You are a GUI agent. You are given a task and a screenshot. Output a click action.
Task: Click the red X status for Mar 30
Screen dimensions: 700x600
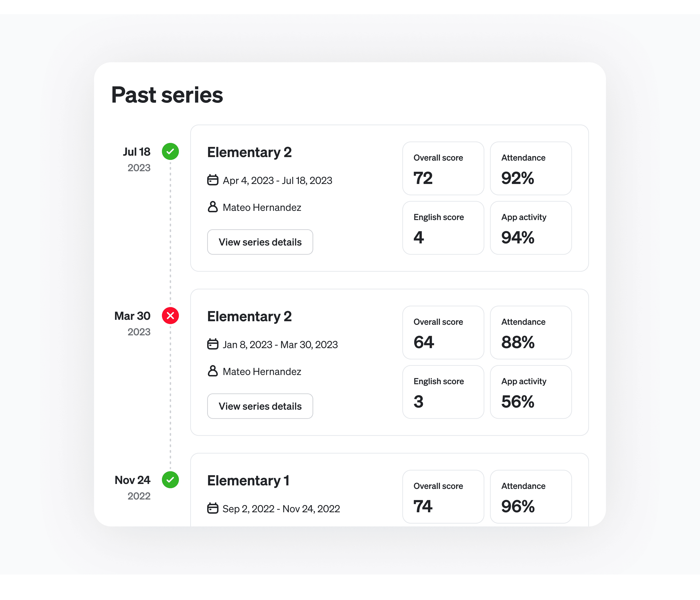coord(170,316)
